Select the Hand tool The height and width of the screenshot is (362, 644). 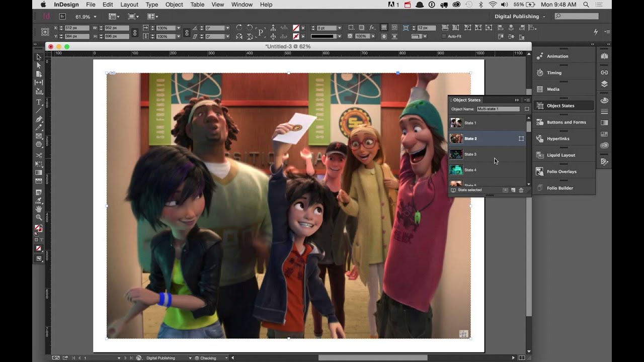39,209
